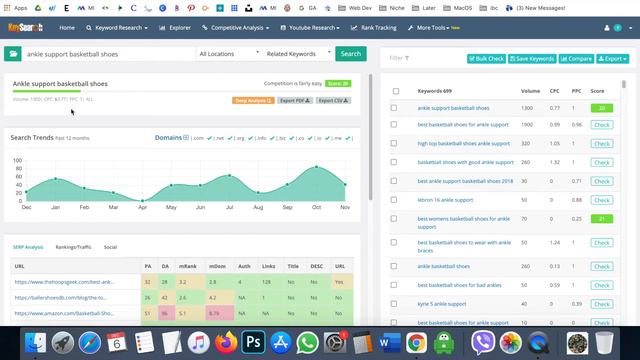Open Calendar icon in the dock
This screenshot has width=640, height=360.
pyautogui.click(x=117, y=342)
